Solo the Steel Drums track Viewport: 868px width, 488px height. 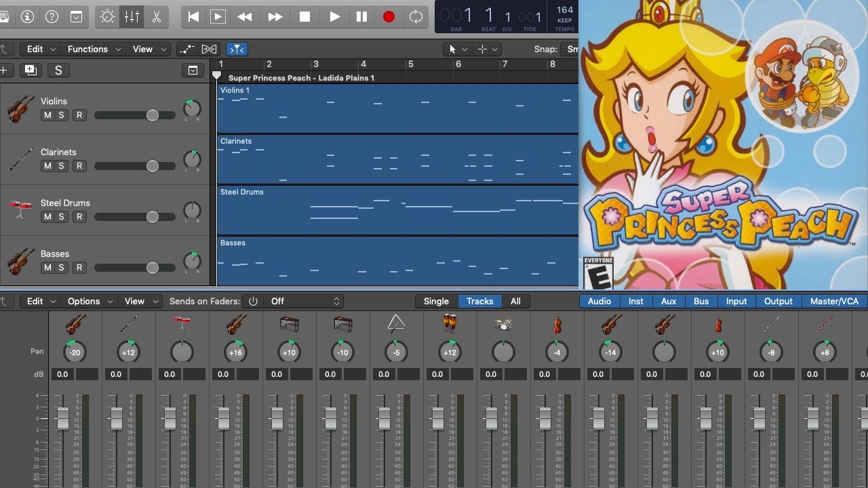61,217
